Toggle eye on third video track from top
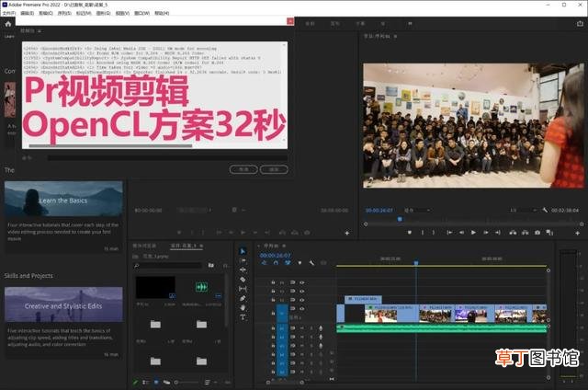The height and width of the screenshot is (390, 588). coord(302,300)
